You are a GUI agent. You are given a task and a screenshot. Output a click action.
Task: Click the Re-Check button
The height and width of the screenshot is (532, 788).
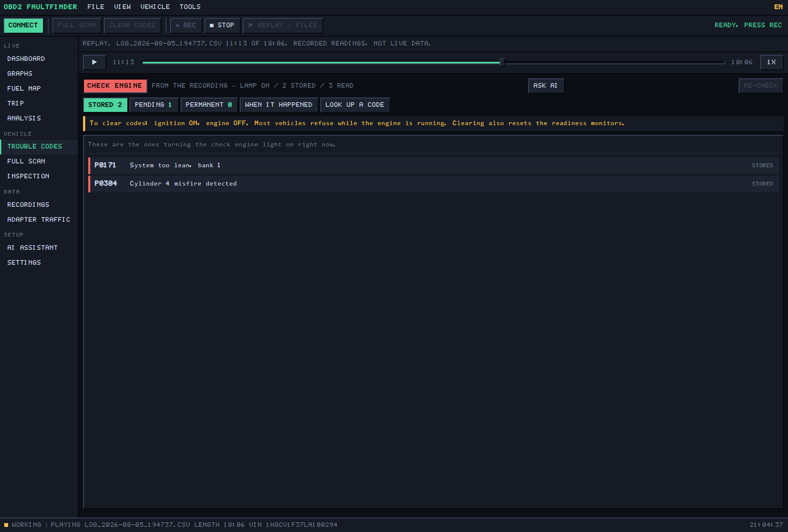[x=760, y=86]
